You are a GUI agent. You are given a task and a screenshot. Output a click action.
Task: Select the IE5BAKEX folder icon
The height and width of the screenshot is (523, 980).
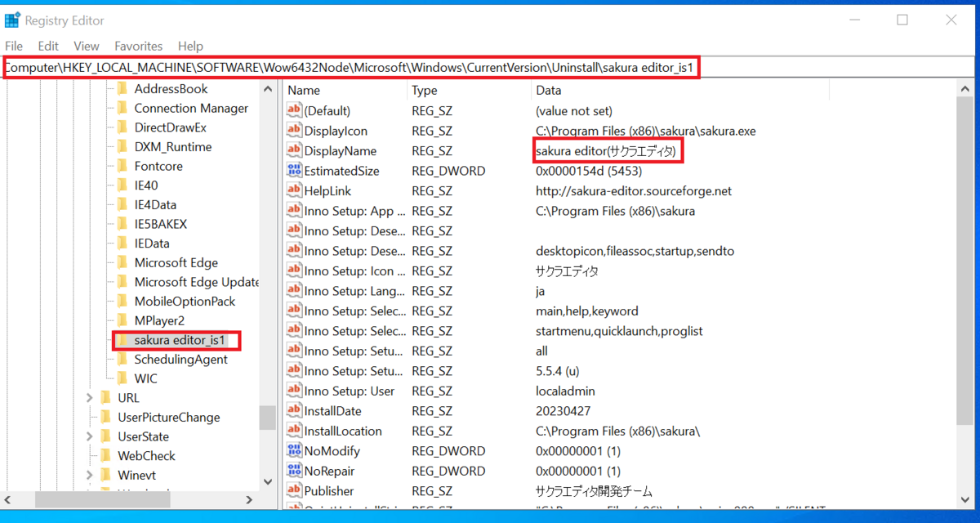click(122, 224)
